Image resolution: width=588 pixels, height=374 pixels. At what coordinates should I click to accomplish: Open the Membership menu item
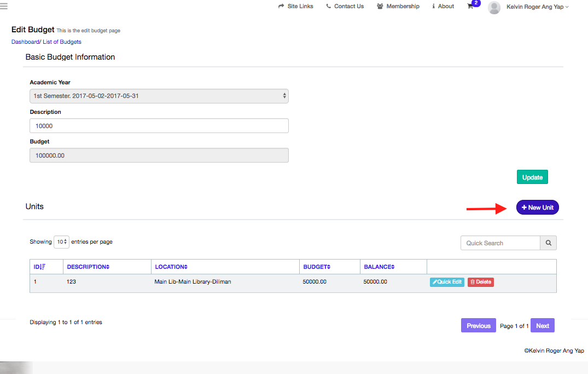398,7
